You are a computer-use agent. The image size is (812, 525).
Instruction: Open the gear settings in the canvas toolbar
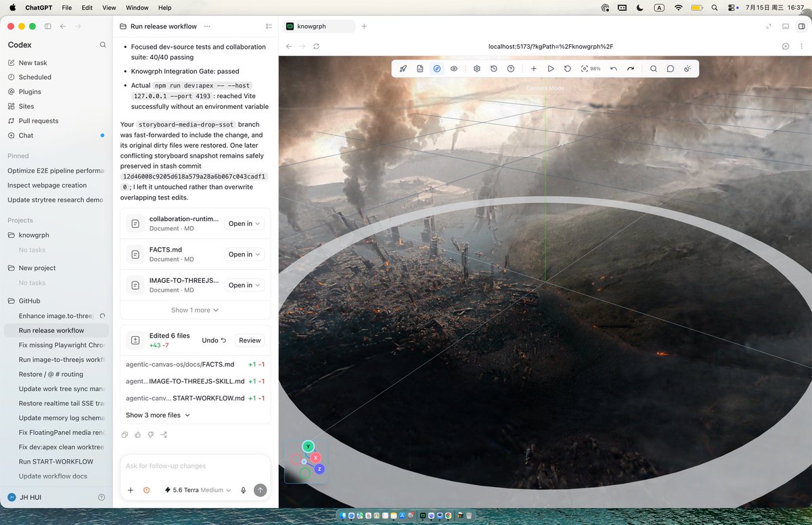coord(477,68)
